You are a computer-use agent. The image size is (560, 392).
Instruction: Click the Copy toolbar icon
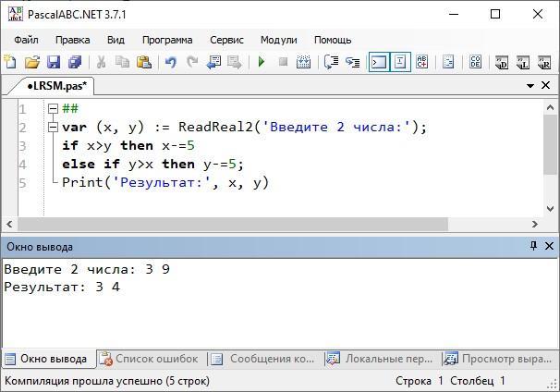click(x=123, y=62)
